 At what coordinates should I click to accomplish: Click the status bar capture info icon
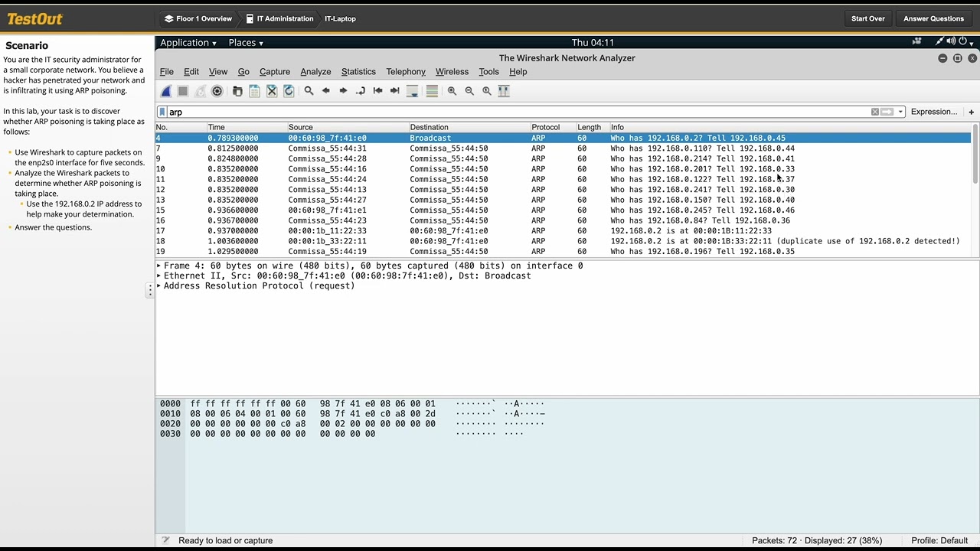point(165,540)
